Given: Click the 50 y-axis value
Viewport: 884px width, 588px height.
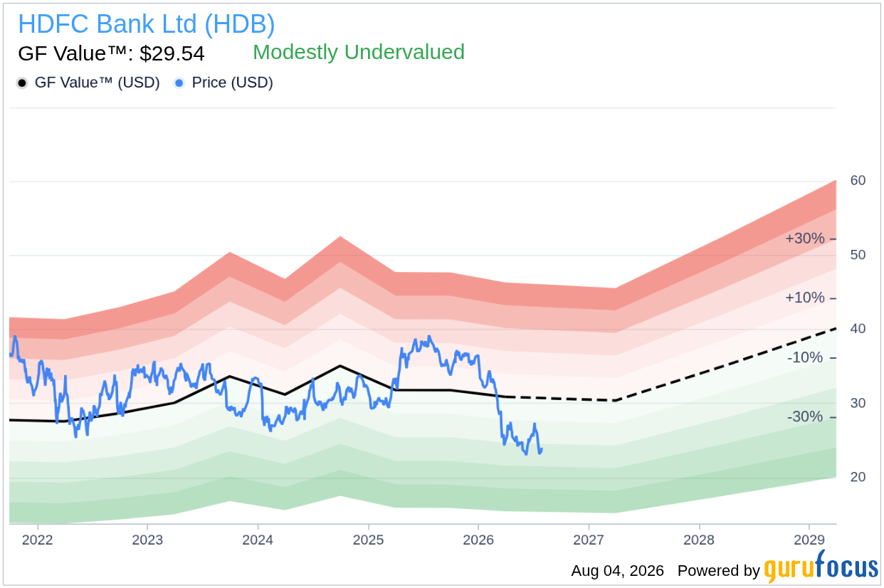Looking at the screenshot, I should coord(858,255).
